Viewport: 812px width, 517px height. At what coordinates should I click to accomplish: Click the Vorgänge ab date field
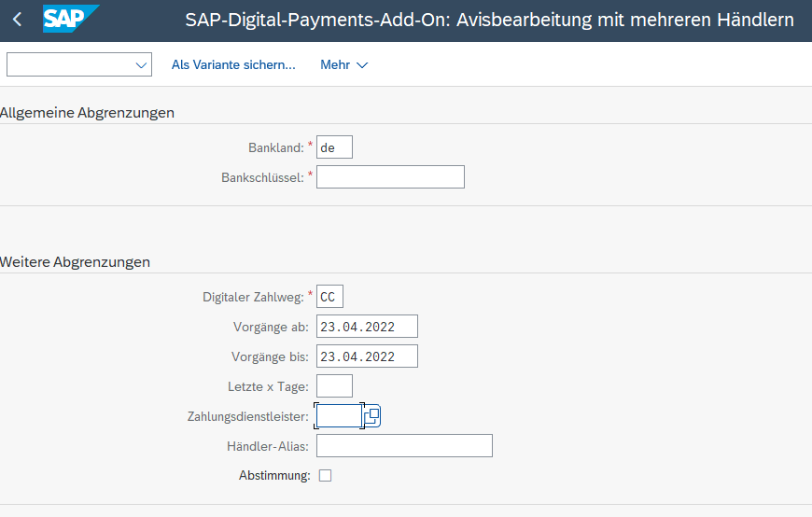pos(367,327)
